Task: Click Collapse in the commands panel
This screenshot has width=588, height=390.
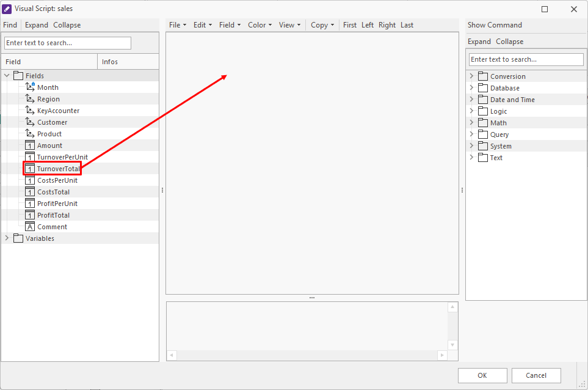Action: pos(509,42)
